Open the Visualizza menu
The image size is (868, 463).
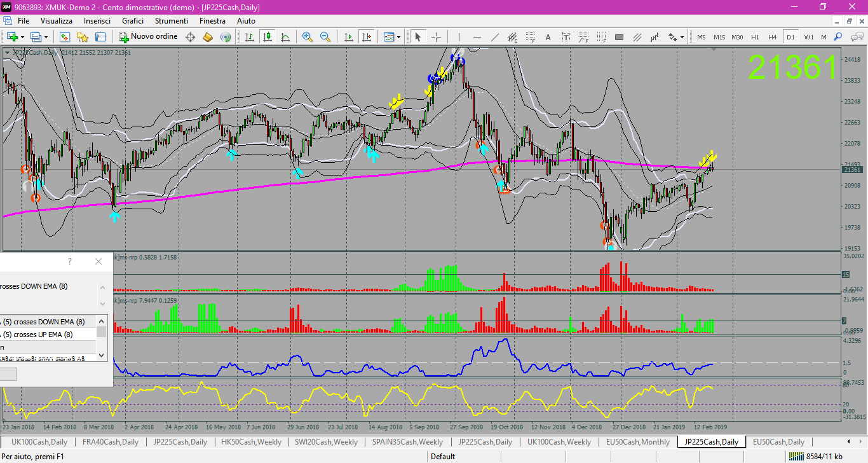(57, 21)
